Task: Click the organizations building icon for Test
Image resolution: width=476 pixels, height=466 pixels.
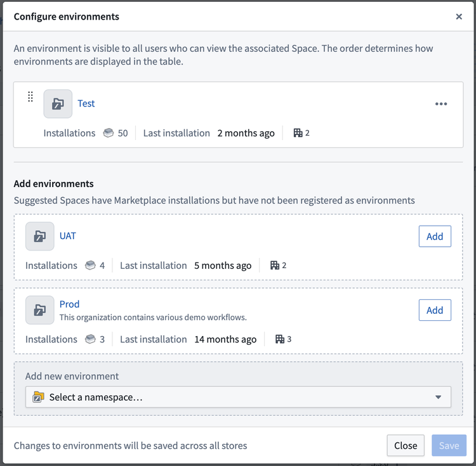Action: (x=298, y=133)
